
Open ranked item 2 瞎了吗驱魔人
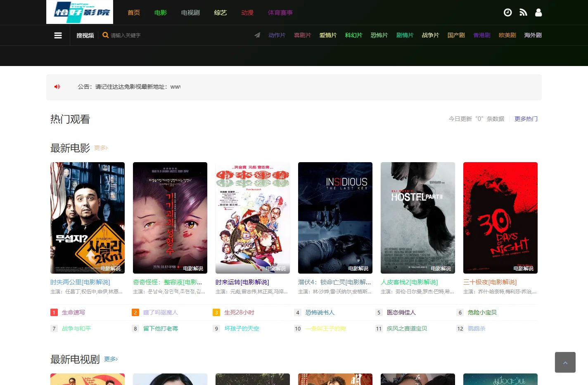click(161, 312)
